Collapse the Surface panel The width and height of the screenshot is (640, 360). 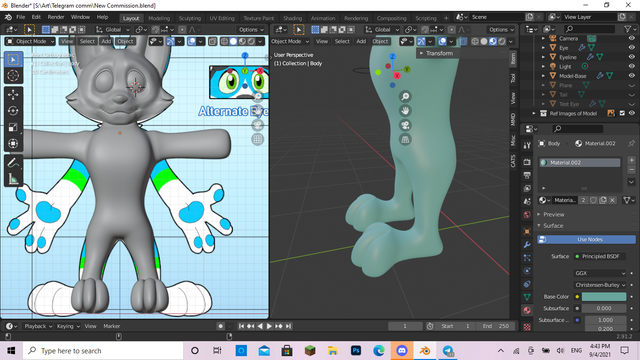[553, 226]
